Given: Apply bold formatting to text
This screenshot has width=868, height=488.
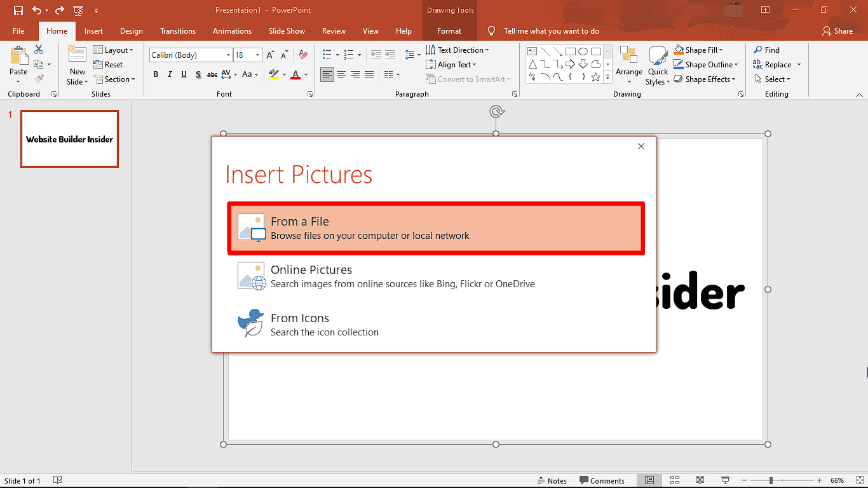Looking at the screenshot, I should [x=155, y=74].
